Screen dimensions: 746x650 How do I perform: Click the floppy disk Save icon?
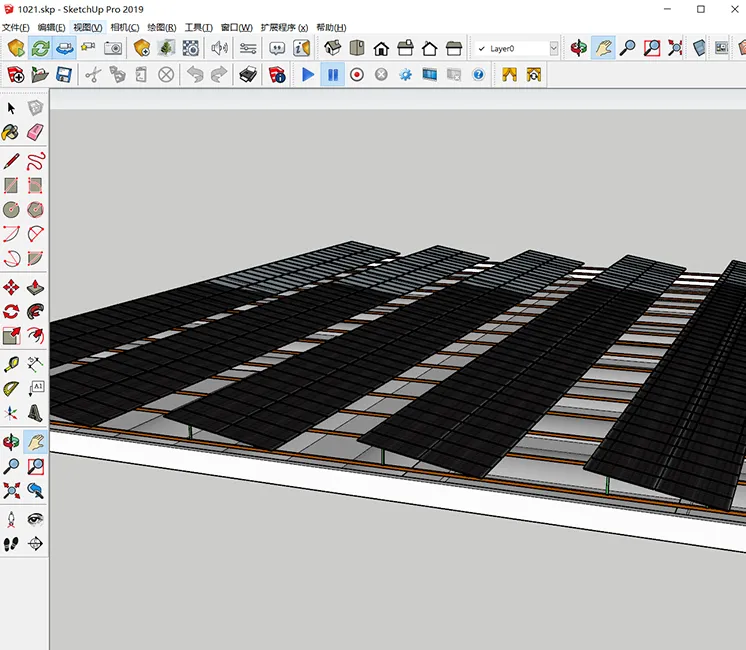tap(63, 74)
